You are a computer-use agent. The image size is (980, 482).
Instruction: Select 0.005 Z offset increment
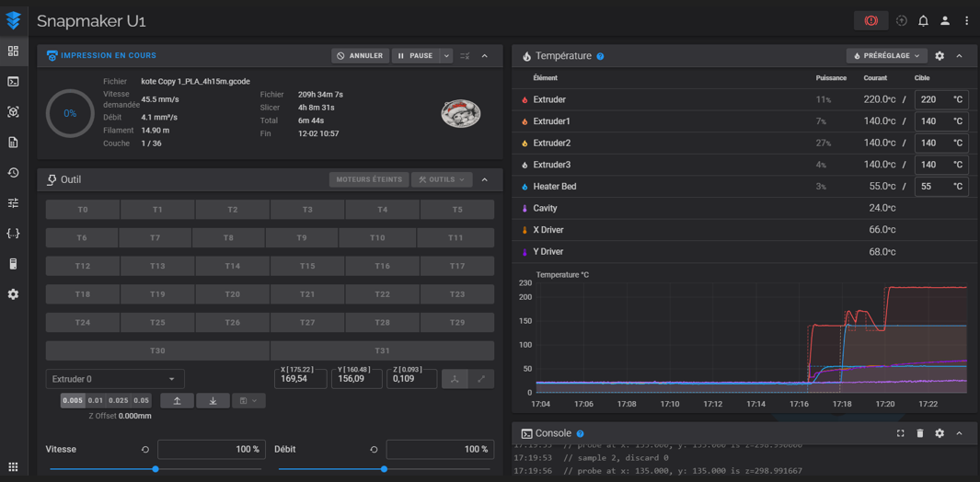pos(73,401)
